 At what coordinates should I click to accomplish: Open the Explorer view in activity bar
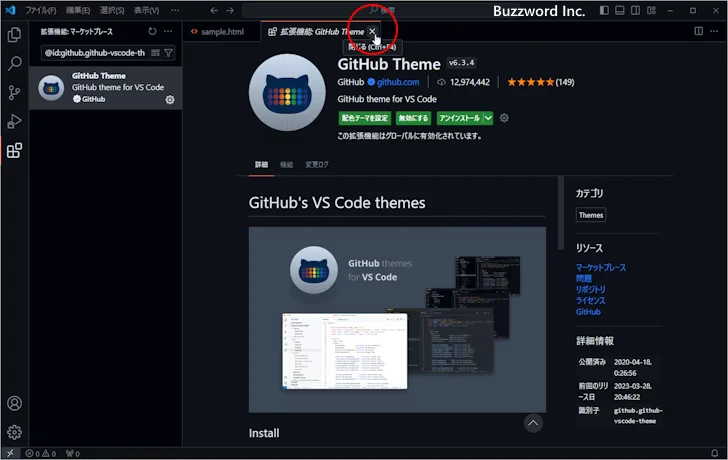[14, 34]
